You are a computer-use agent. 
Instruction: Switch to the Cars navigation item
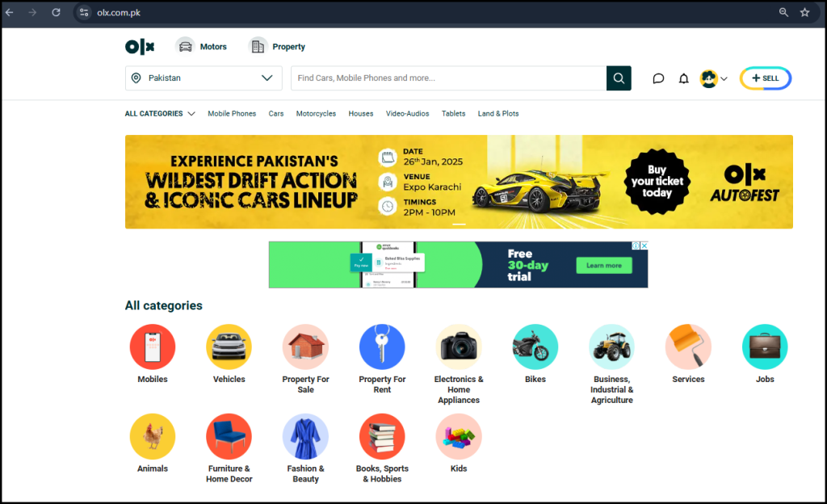[275, 114]
